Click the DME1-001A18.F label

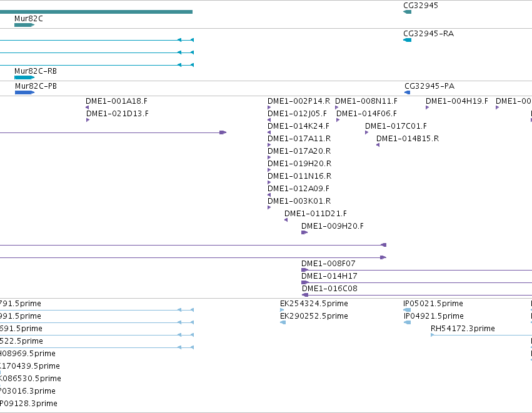click(116, 101)
